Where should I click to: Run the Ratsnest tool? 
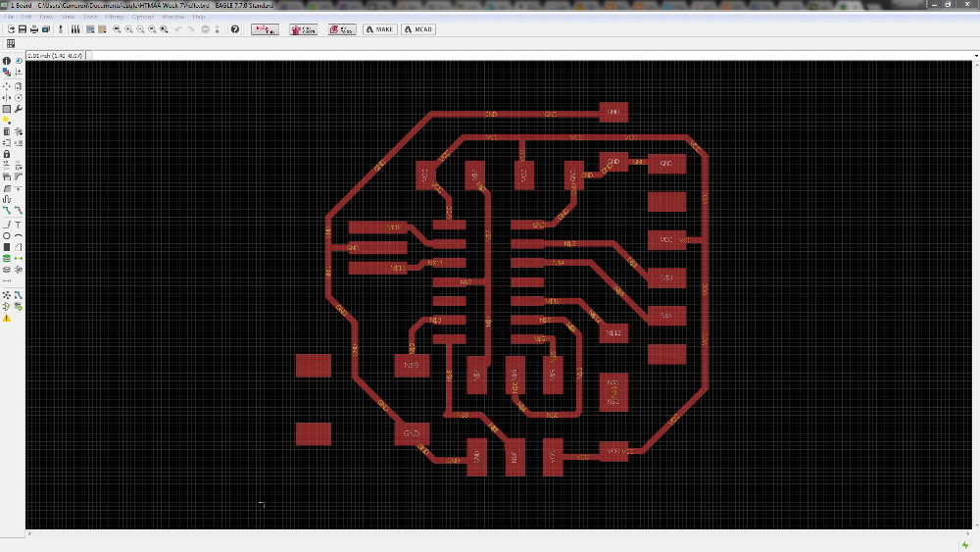pos(6,294)
